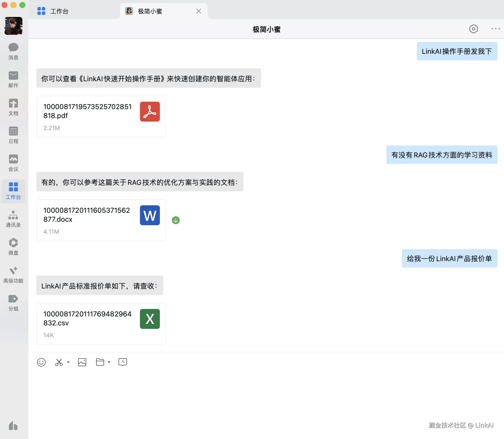504x439 pixels.
Task: Click the scissors screenshot tool
Action: (x=59, y=362)
